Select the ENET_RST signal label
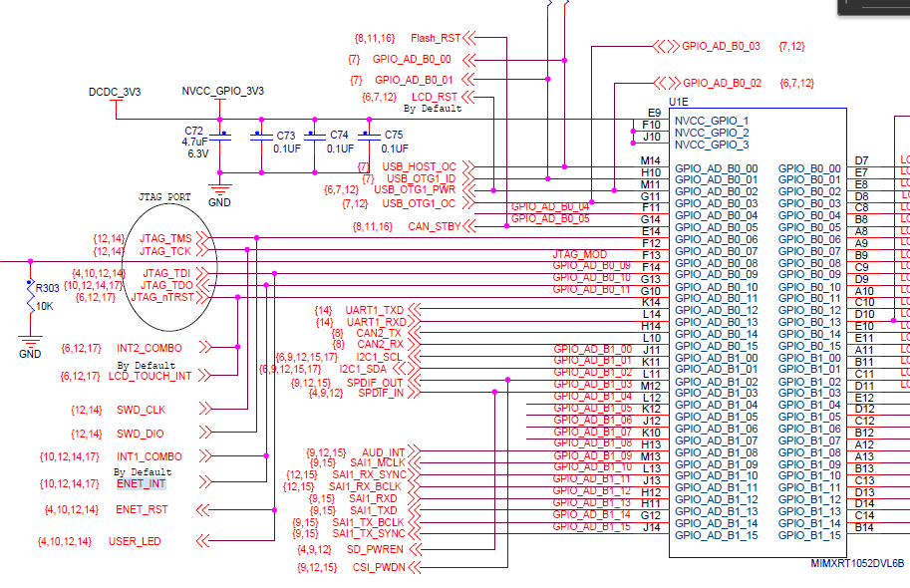This screenshot has width=910, height=588. (x=142, y=509)
